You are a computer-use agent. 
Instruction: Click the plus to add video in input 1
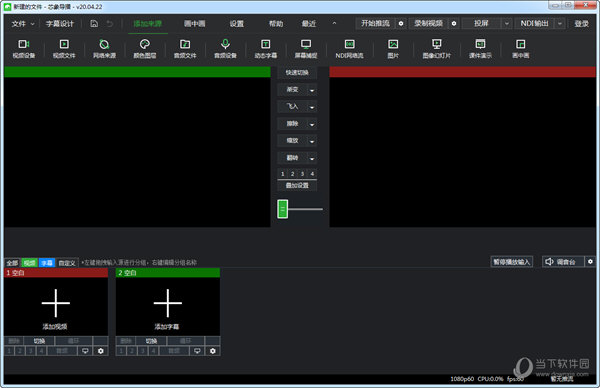(56, 303)
